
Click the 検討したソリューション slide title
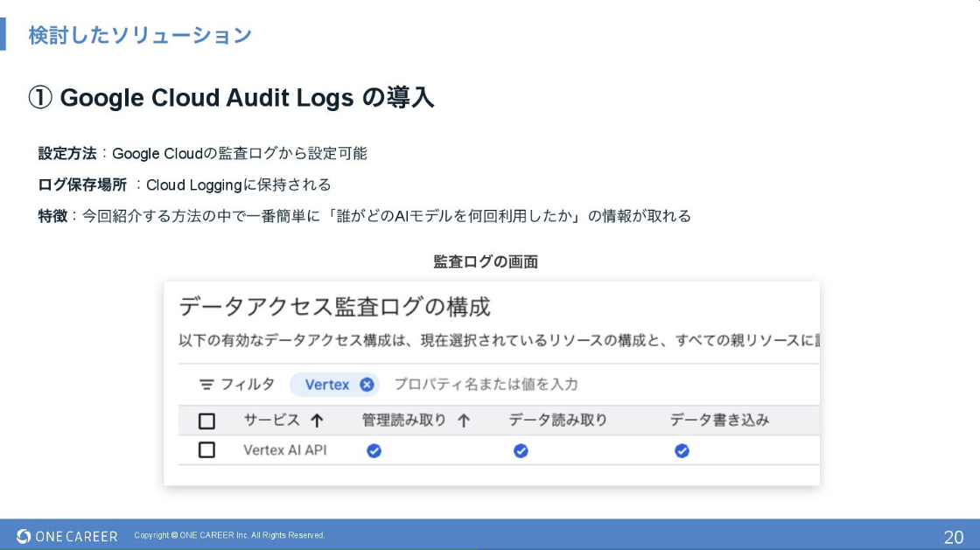point(140,36)
